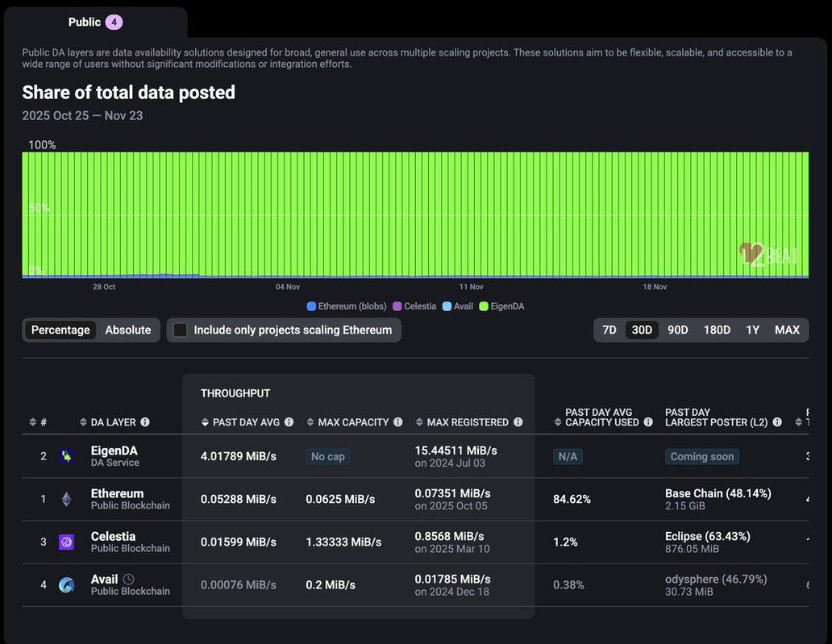832x644 pixels.
Task: Select the Percentage chart mode
Action: [60, 330]
